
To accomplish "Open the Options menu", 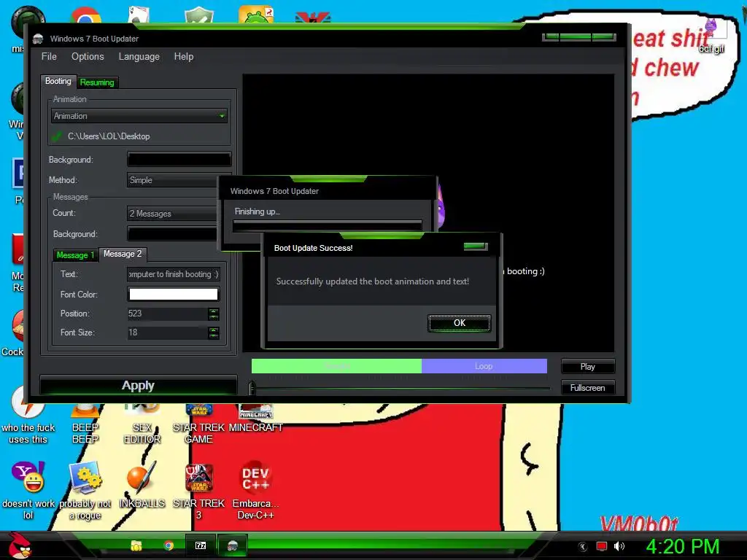I will 88,57.
